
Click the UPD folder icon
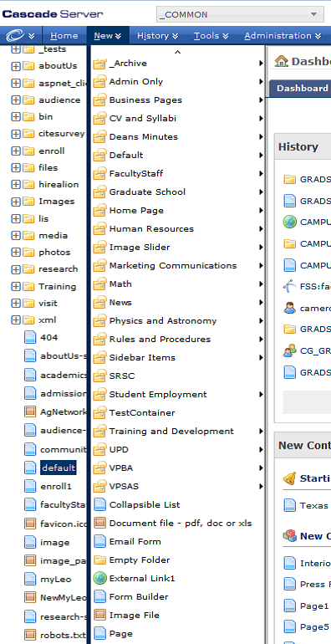coord(99,450)
